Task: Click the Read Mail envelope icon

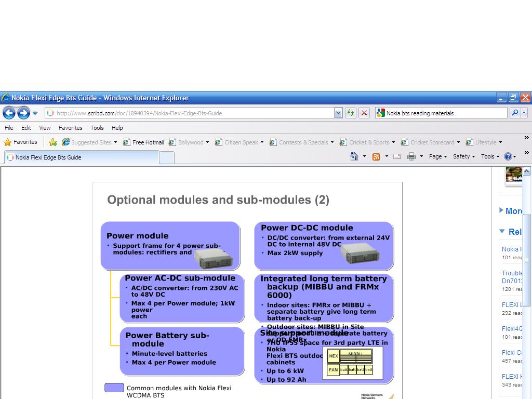Action: (397, 156)
